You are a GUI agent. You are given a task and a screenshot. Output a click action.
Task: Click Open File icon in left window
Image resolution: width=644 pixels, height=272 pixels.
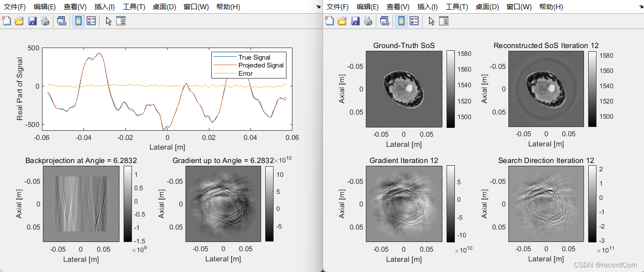tap(19, 21)
